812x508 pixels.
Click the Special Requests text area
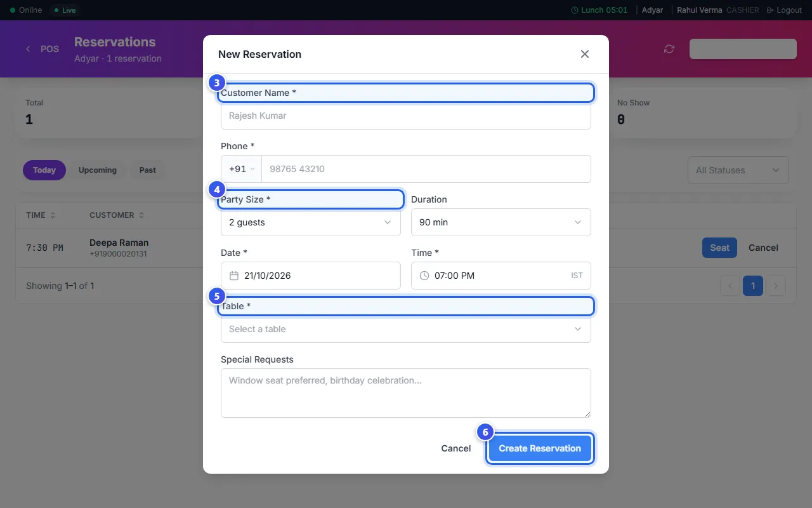[x=406, y=393]
